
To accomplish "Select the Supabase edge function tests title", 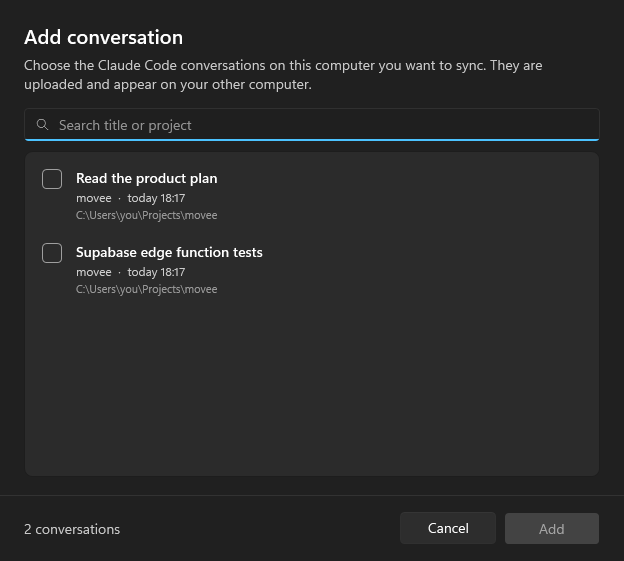I will (x=169, y=252).
